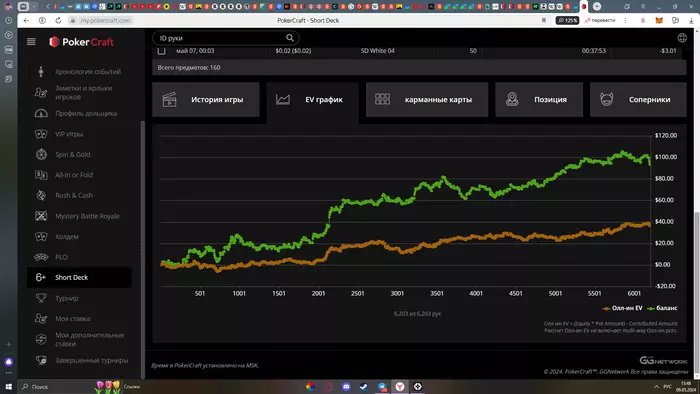Screen dimensions: 700x394
Task: Click the MetaMask fox extension icon
Action: point(659,21)
